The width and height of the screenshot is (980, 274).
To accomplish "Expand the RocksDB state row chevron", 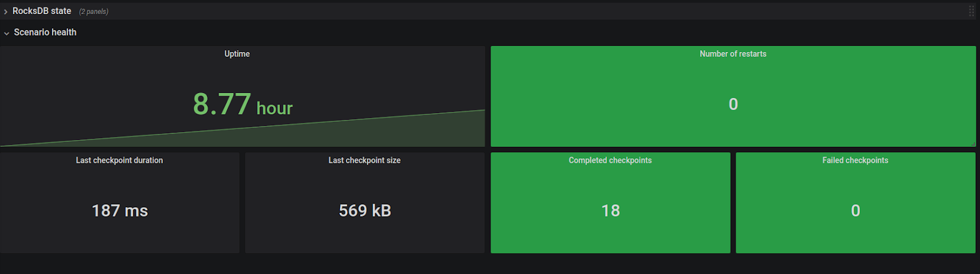I will pyautogui.click(x=6, y=12).
